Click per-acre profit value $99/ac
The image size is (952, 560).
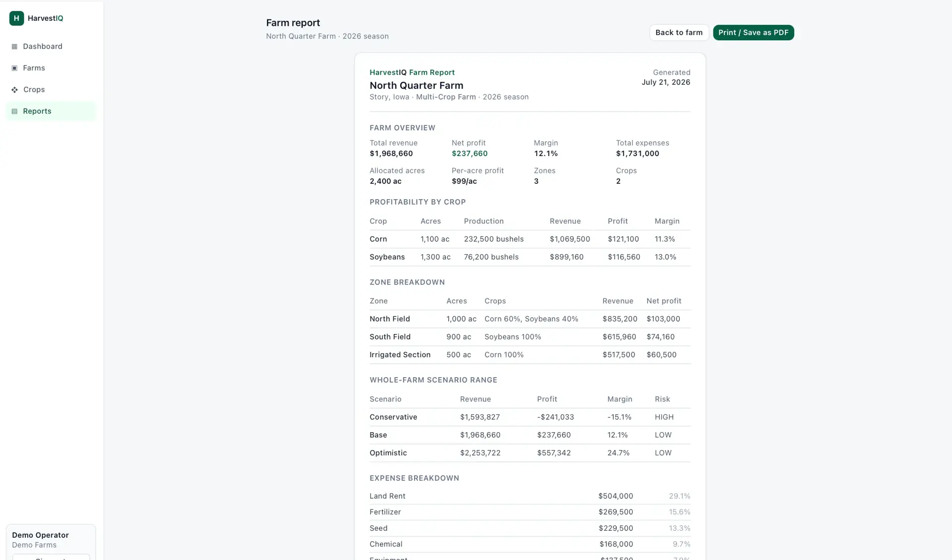point(464,181)
